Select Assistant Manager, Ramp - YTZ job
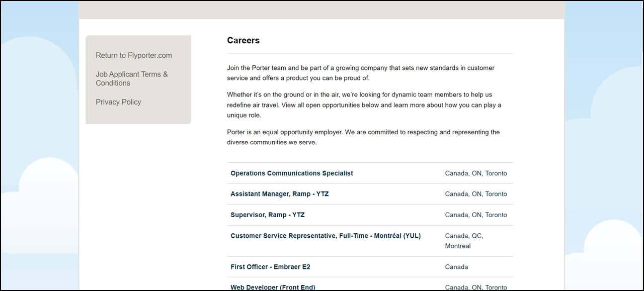Image resolution: width=644 pixels, height=291 pixels. 280,194
